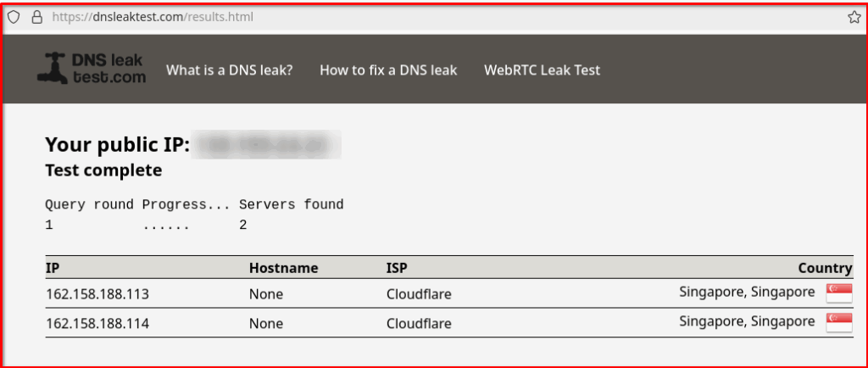
Task: Open the What is a DNS leak? page
Action: click(x=229, y=70)
